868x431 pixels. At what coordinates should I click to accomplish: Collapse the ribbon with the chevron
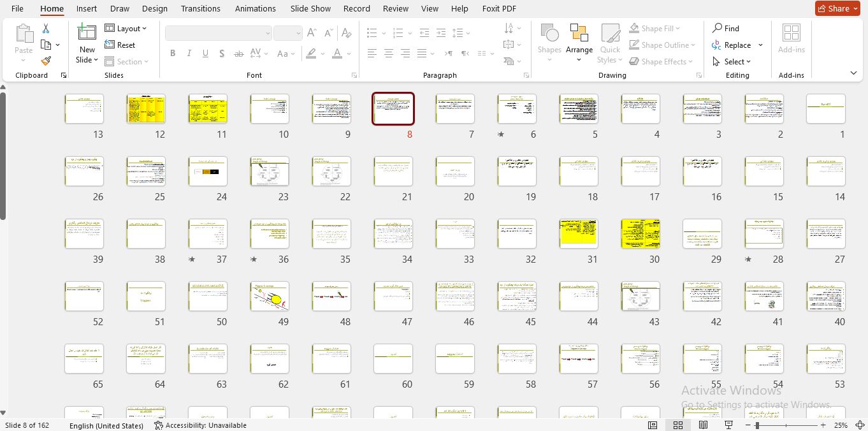853,73
